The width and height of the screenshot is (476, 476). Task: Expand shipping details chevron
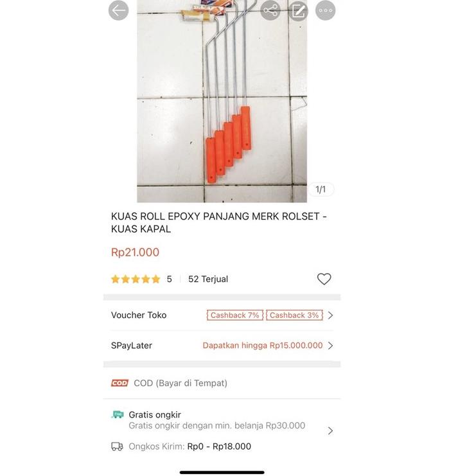click(x=331, y=431)
